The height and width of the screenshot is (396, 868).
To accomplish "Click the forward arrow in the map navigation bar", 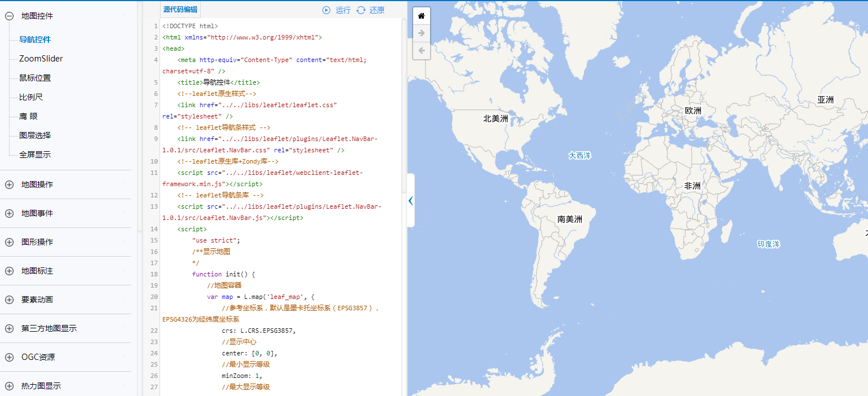I will [421, 33].
